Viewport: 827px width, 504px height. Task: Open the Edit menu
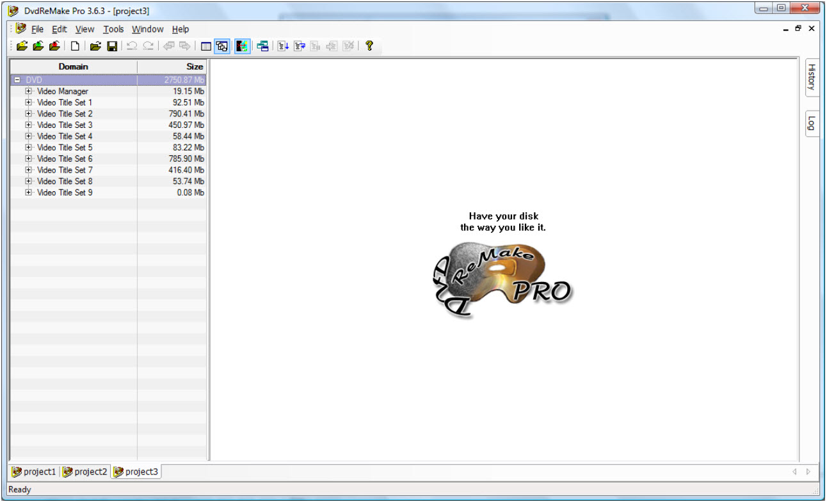click(x=60, y=29)
